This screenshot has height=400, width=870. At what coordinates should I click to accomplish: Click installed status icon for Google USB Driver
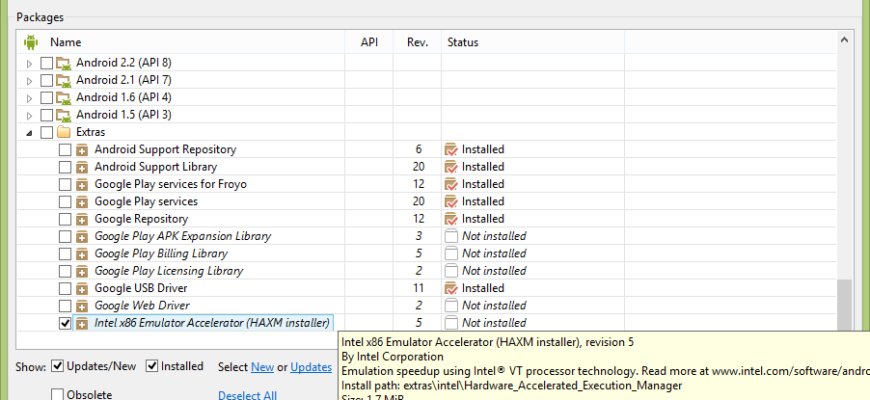click(x=451, y=288)
